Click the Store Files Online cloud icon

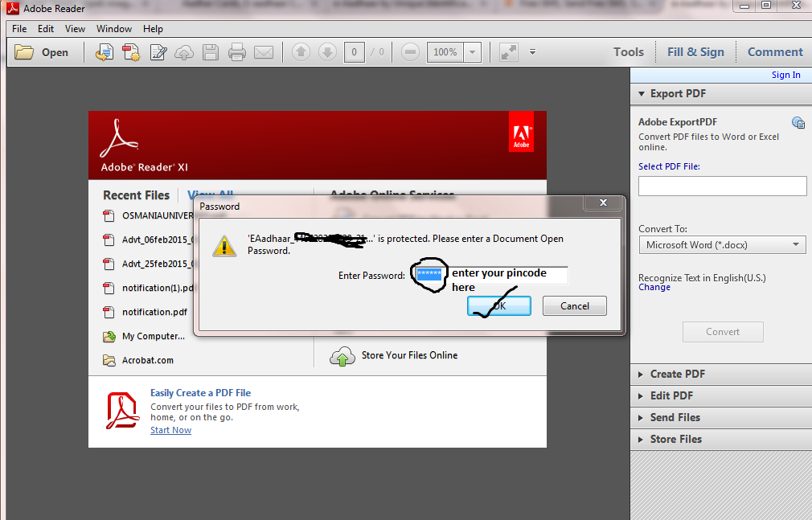(x=342, y=356)
